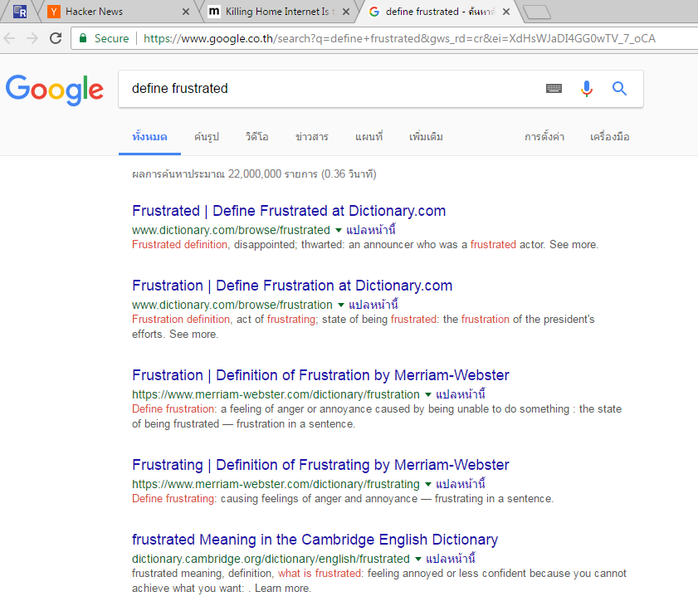The width and height of the screenshot is (698, 616).
Task: Open 'Frustrated | Define Frustrated at Dictionary.com' result
Action: [x=289, y=211]
